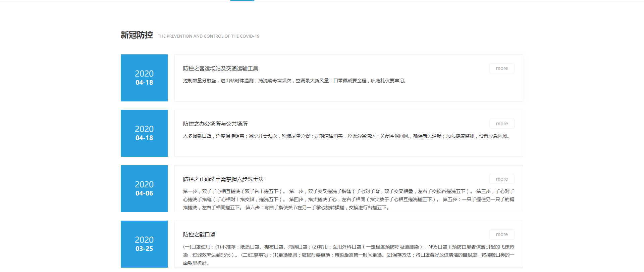The height and width of the screenshot is (272, 644).
Task: Click the 04-18 date tile beside the 客运场站 article
Action: pyautogui.click(x=144, y=78)
